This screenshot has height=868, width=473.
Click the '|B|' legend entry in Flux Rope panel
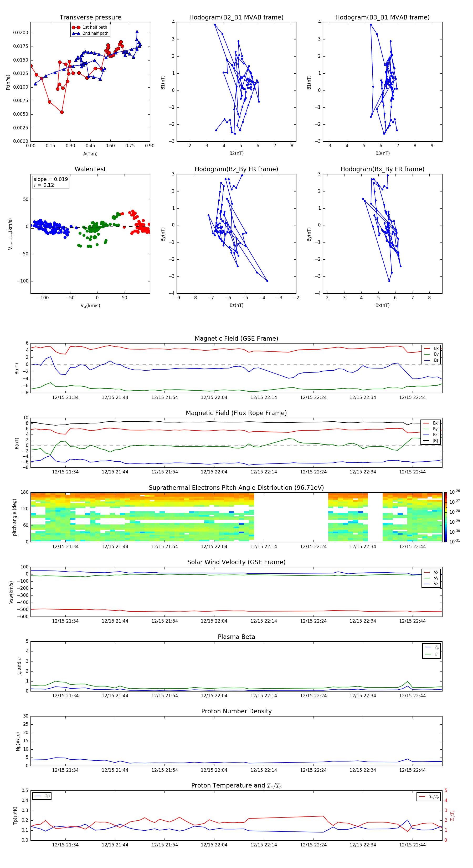click(431, 441)
